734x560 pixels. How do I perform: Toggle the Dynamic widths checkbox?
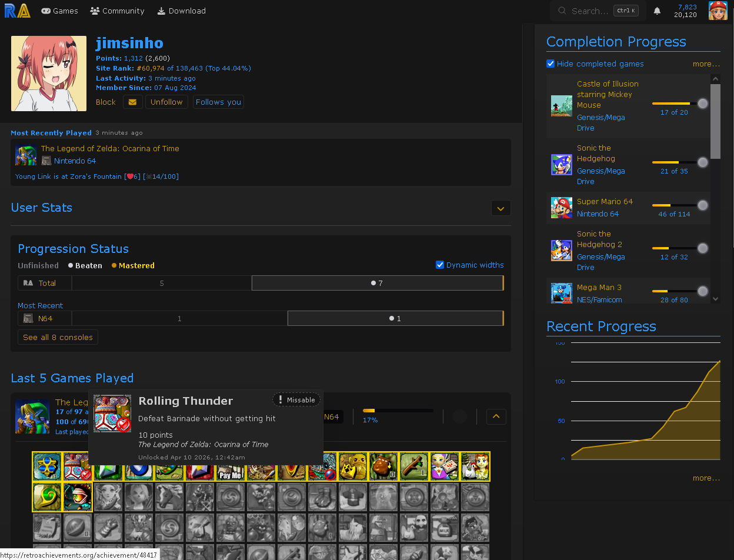coord(440,265)
